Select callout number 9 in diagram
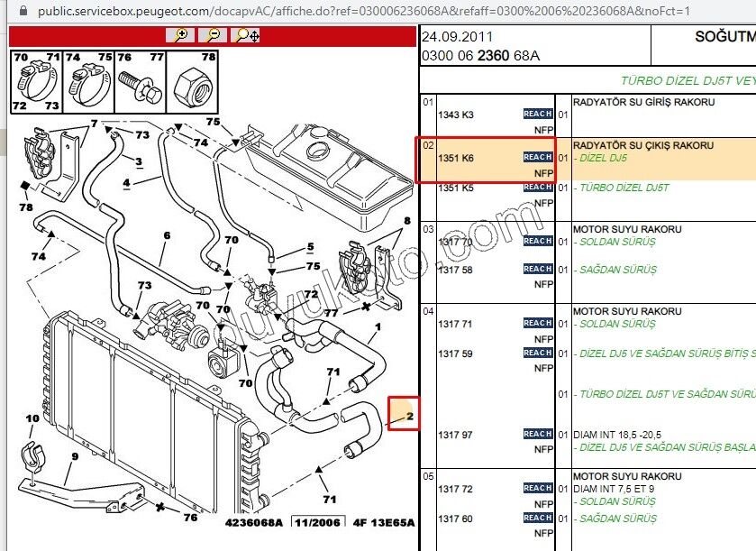 click(75, 456)
